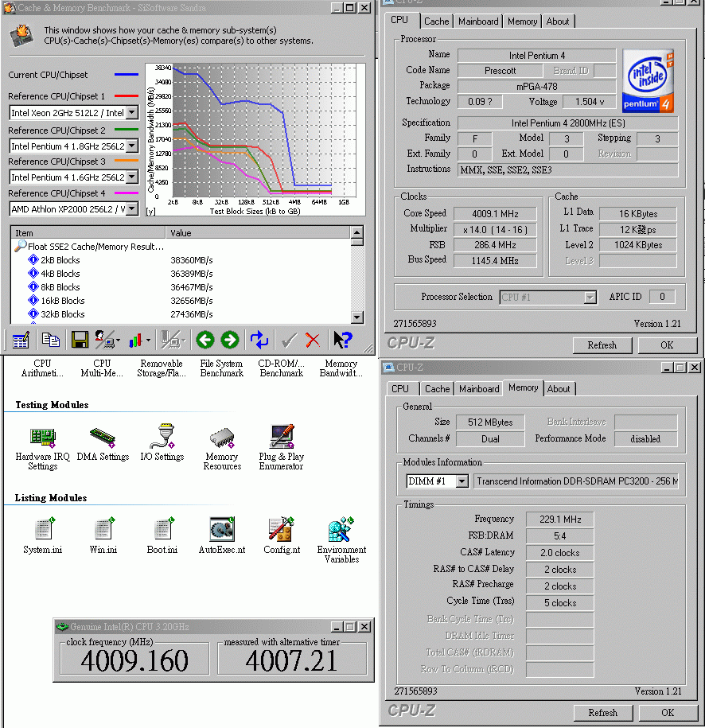Image resolution: width=705 pixels, height=728 pixels.
Task: Open the Win.ini listing module
Action: (x=103, y=535)
